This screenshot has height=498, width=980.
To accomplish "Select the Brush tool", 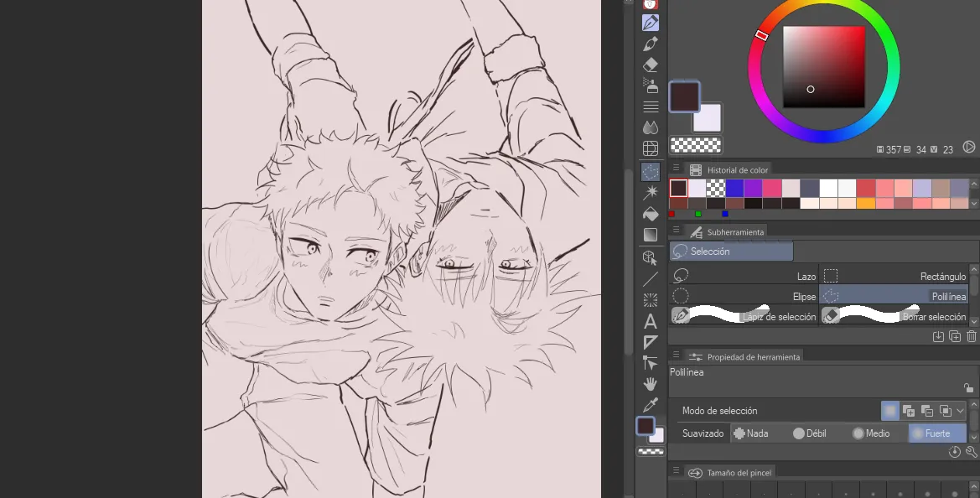I will (x=650, y=44).
